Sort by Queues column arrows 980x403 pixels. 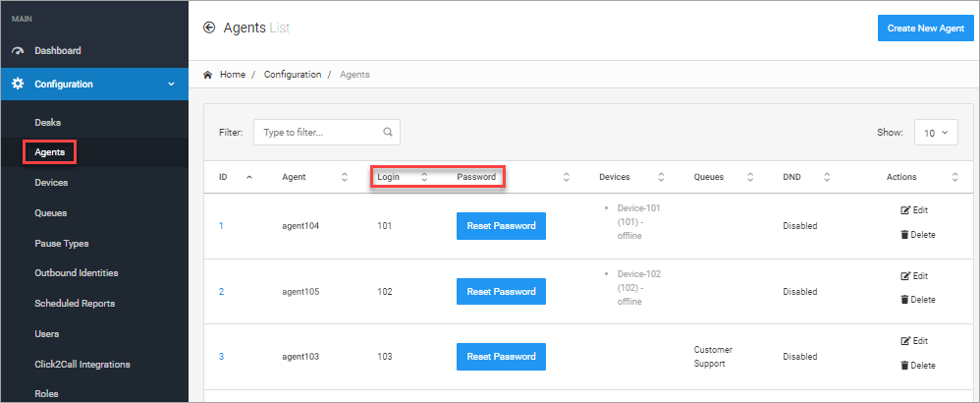[x=750, y=177]
